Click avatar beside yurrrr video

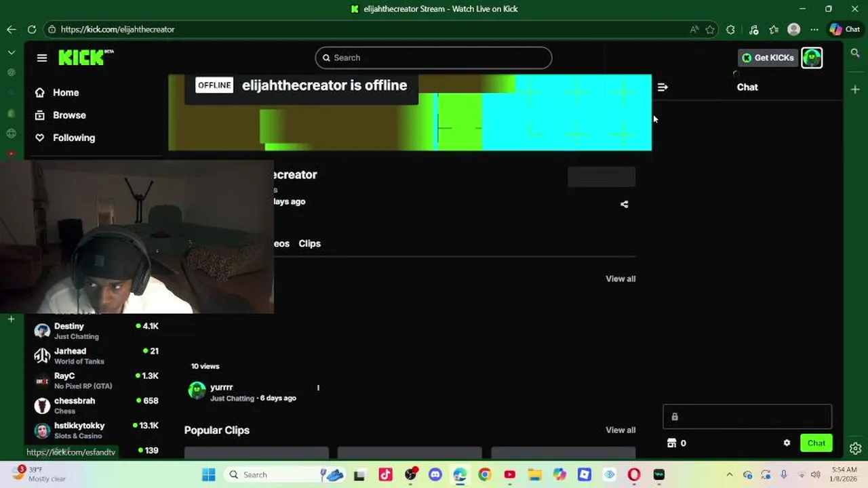197,390
